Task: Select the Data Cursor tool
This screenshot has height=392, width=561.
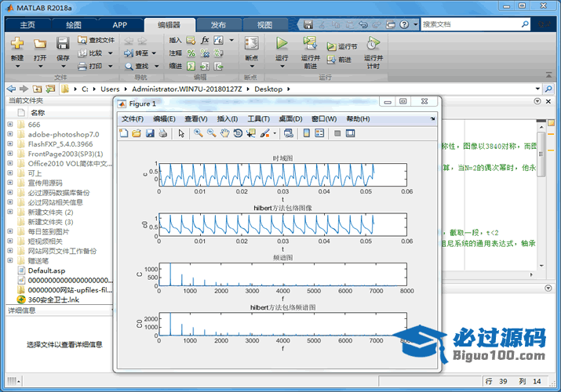Action: 251,133
